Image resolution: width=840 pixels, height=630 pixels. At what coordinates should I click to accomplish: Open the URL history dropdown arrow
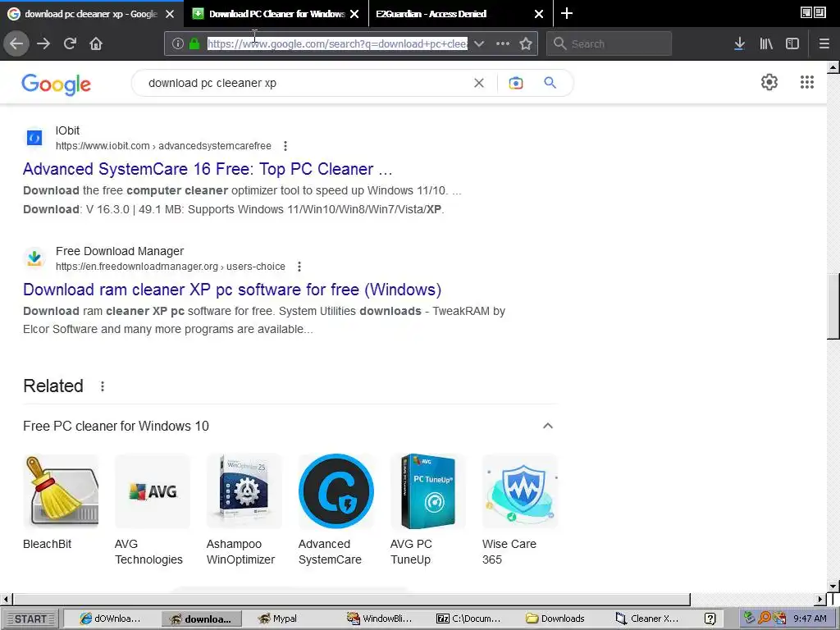479,44
